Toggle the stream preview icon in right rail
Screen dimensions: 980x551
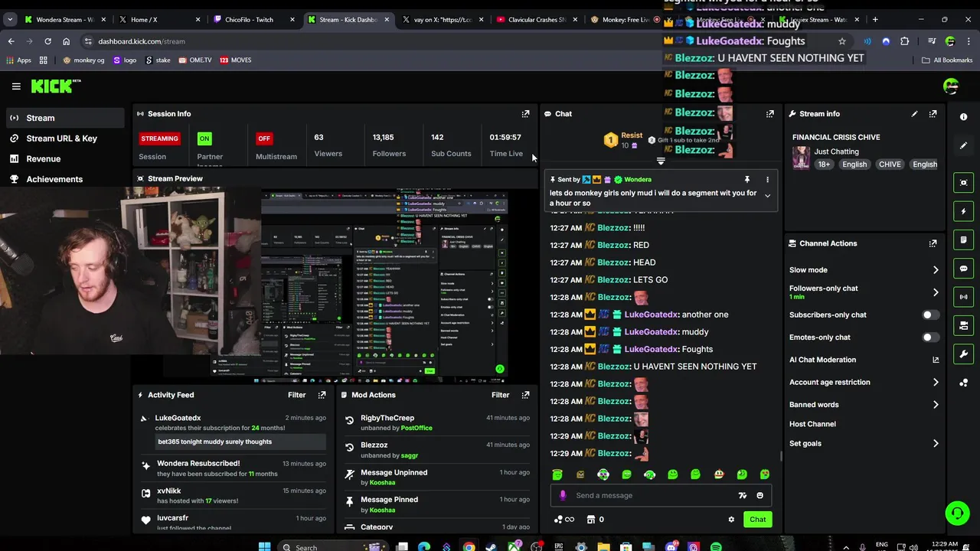[x=964, y=182]
